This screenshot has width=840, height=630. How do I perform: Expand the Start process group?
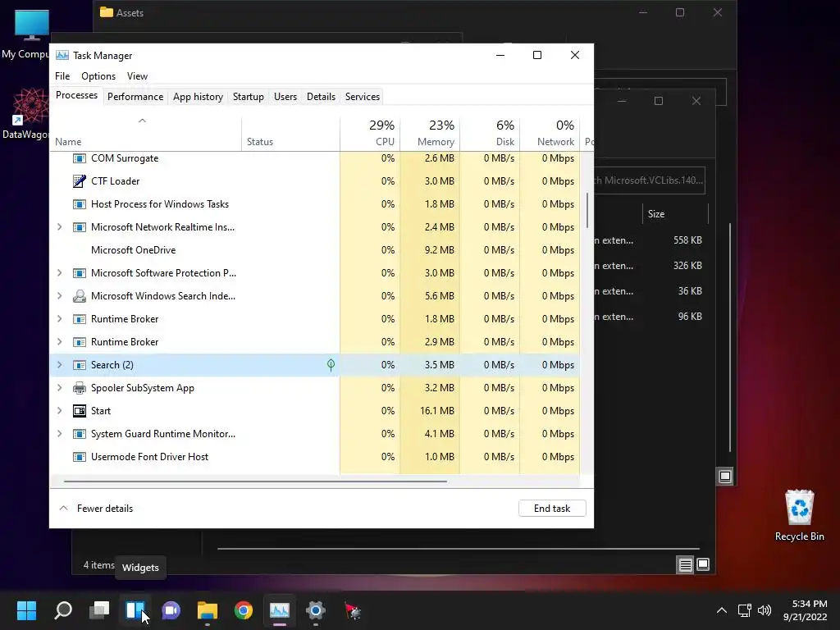pyautogui.click(x=59, y=411)
